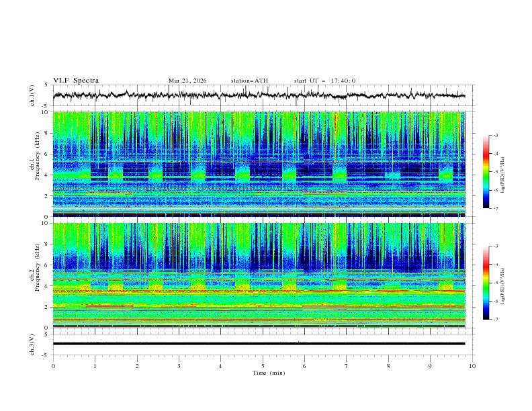
Task: Click the ch.3 voltage waveform trace
Action: click(x=259, y=344)
